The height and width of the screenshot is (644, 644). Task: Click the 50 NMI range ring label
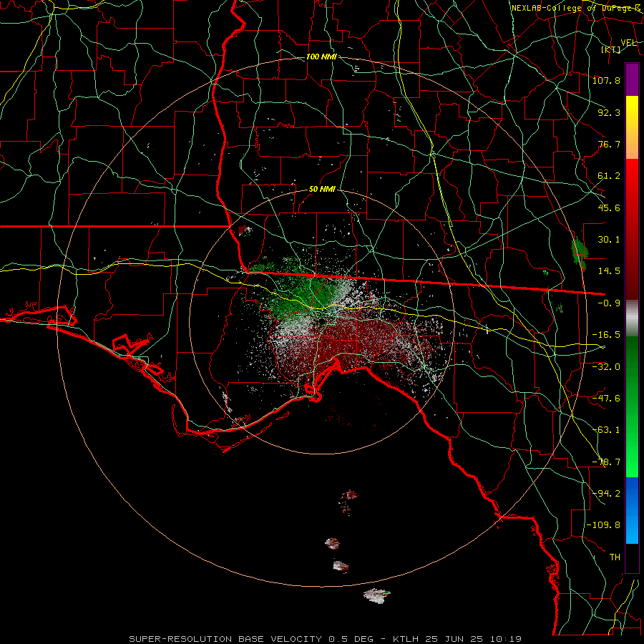click(322, 190)
